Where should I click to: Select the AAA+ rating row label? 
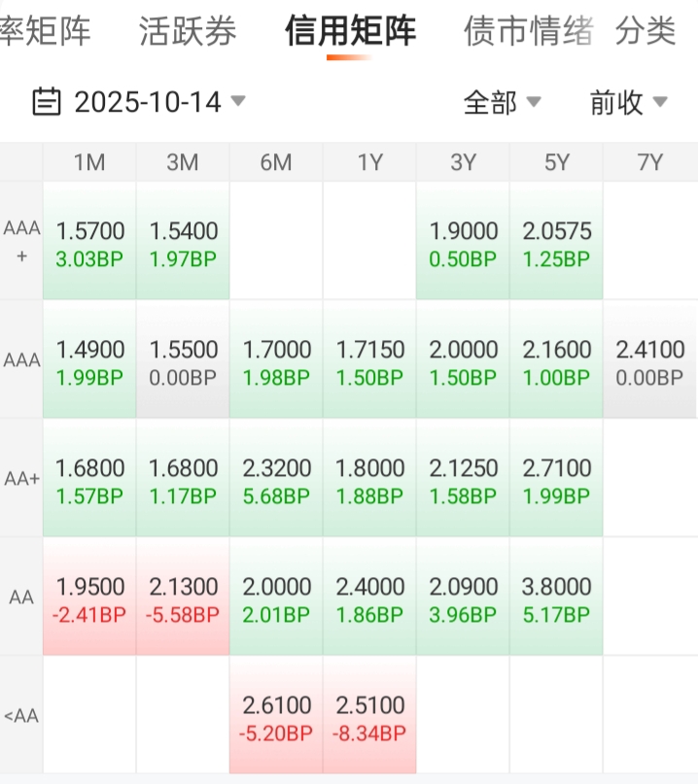click(21, 241)
